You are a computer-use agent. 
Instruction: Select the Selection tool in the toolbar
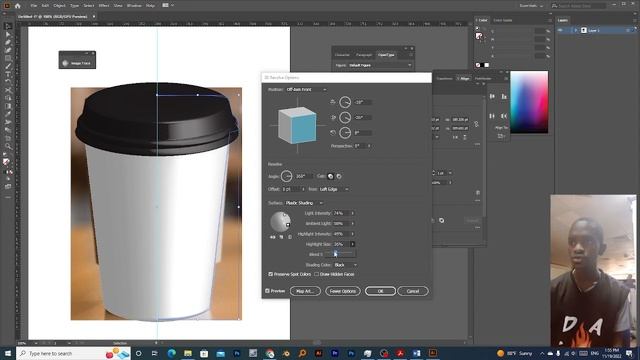click(8, 27)
